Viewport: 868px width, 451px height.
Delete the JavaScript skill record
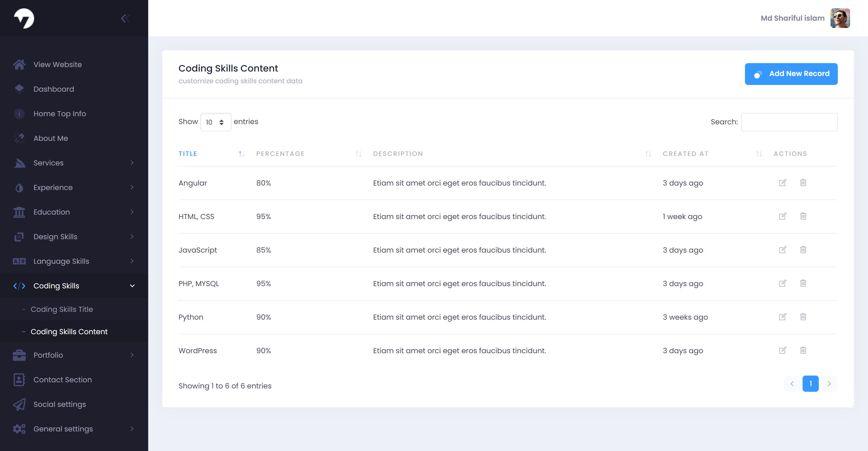[803, 250]
